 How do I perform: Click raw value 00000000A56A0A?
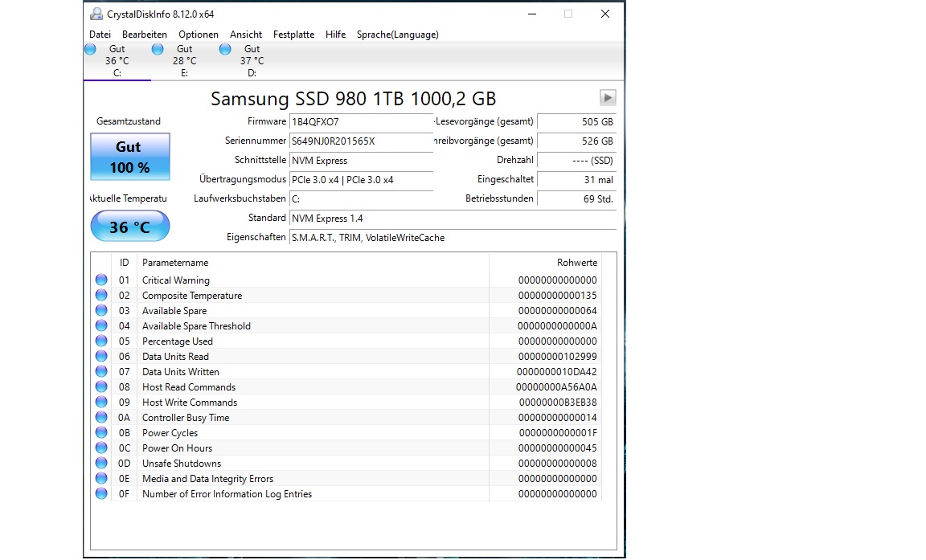(x=556, y=387)
